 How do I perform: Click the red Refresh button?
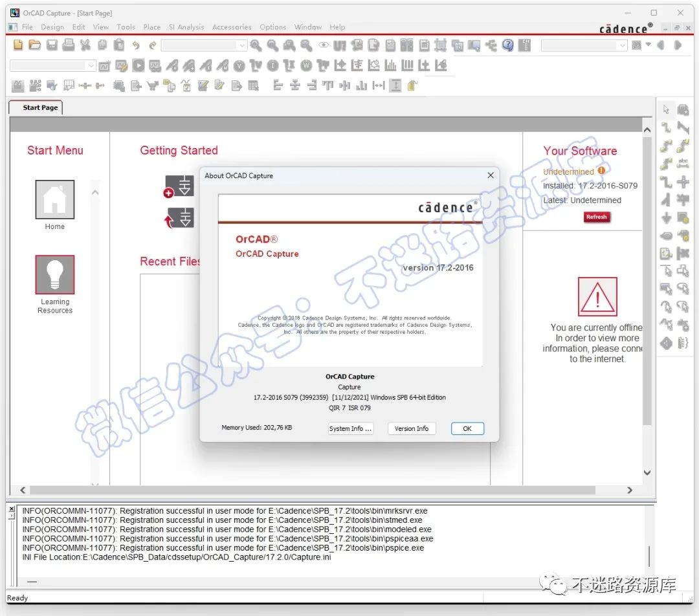click(597, 217)
